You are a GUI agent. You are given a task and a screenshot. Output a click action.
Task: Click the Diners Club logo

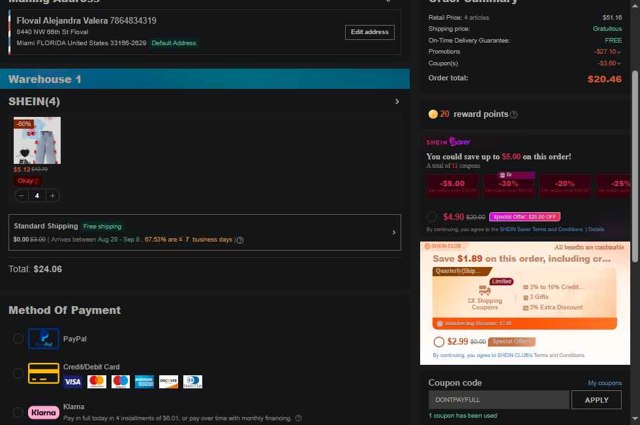(x=193, y=382)
